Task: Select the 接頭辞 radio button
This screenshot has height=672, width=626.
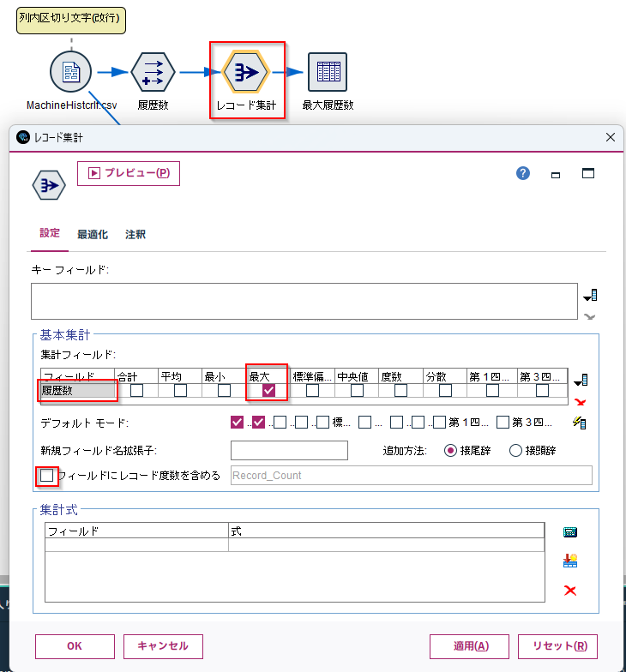Action: tap(515, 451)
